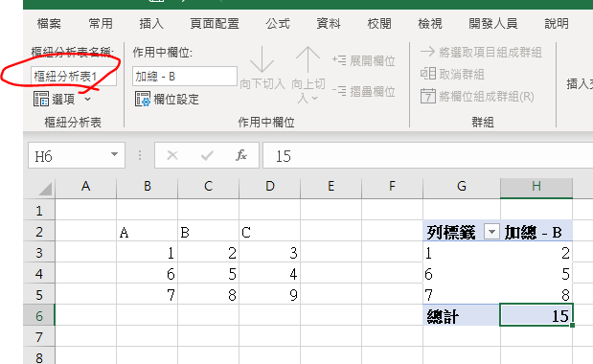The height and width of the screenshot is (364, 593).
Task: Select row 5 header
Action: (39, 295)
